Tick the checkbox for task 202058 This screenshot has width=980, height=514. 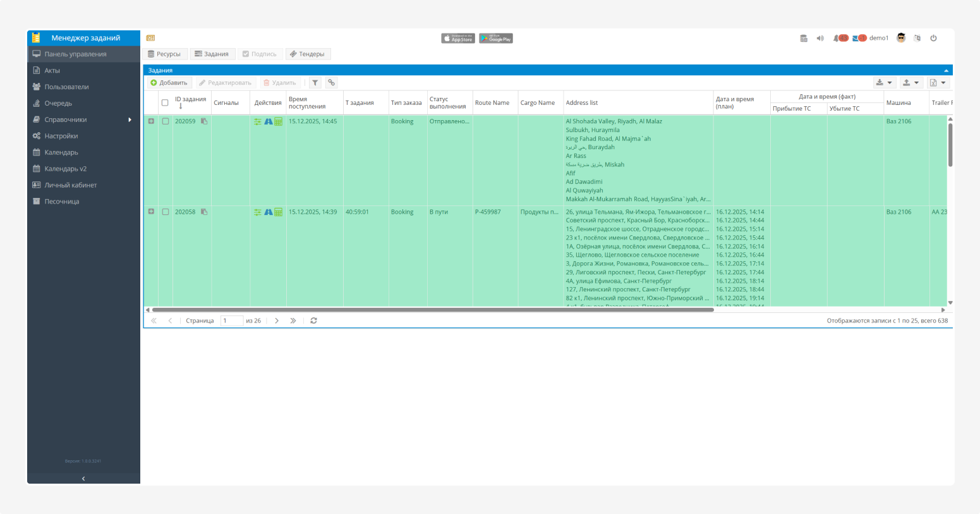coord(166,212)
